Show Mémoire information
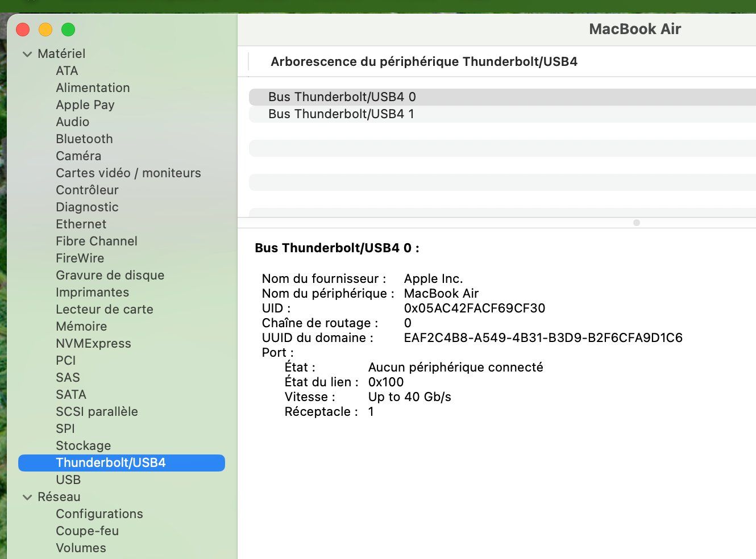 tap(81, 327)
